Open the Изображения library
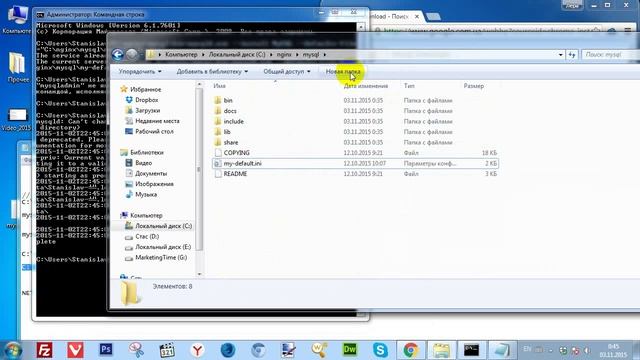The width and height of the screenshot is (640, 360). 154,184
